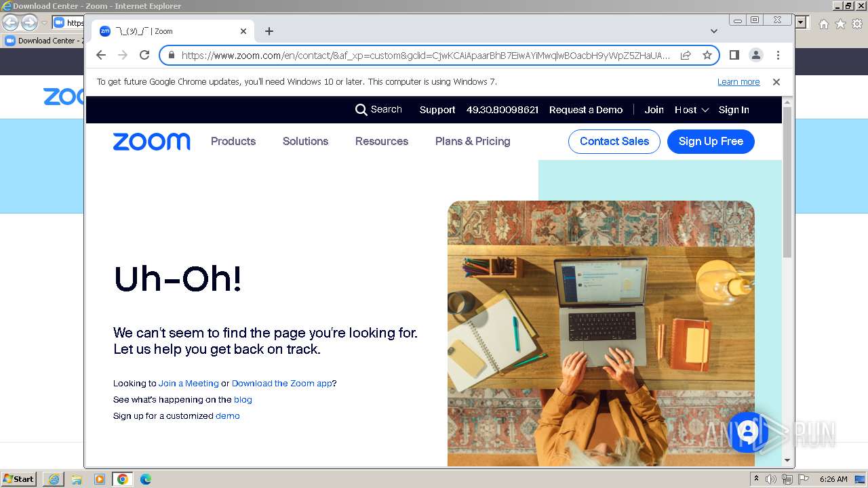868x488 pixels.
Task: Open Internet Explorer from the taskbar
Action: [54, 479]
